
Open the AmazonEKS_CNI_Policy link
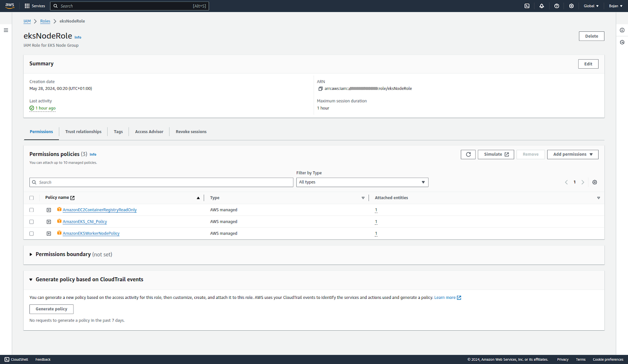tap(85, 222)
